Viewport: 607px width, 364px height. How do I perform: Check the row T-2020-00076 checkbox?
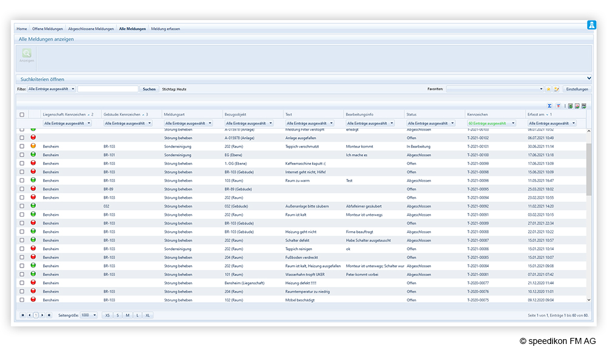[22, 291]
